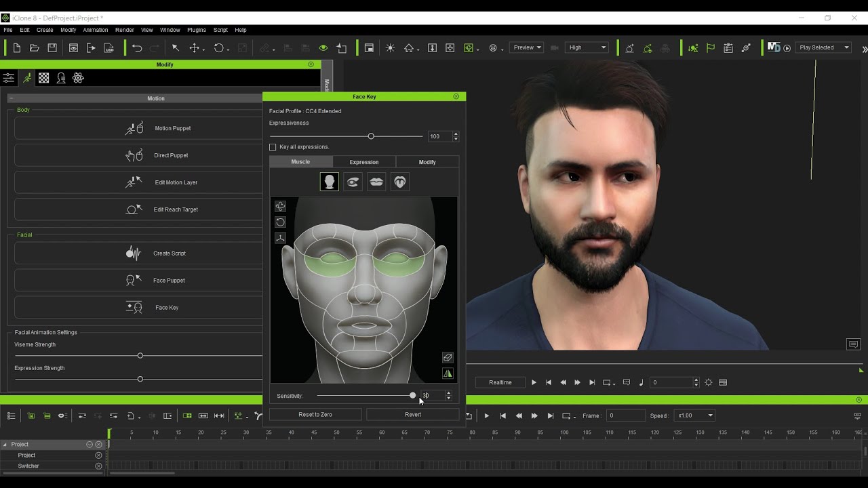Open the checkerboard Texture tab icon
The image size is (868, 488).
43,78
